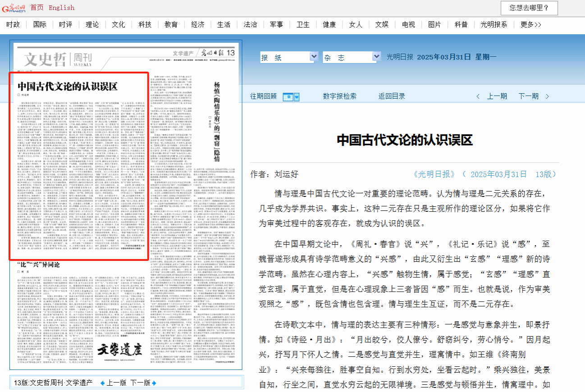Click the 文学遗产 calligraphy ad block
585x392 pixels.
pos(120,351)
